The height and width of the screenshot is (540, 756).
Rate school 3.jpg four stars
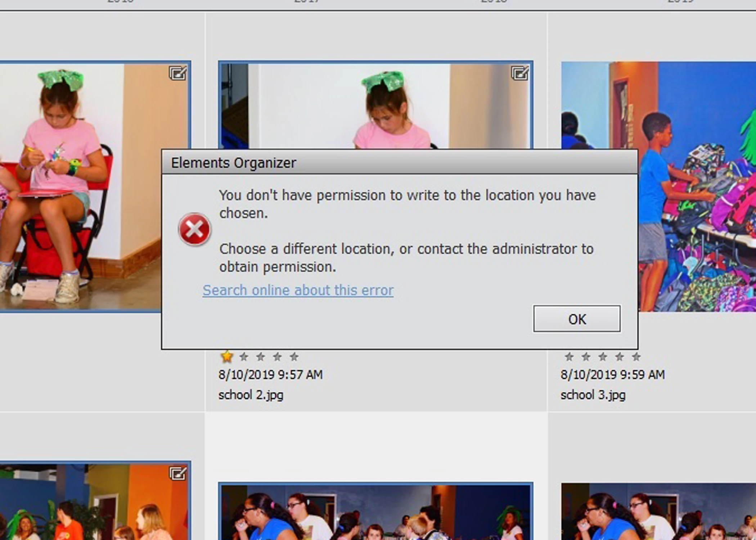[x=619, y=357]
